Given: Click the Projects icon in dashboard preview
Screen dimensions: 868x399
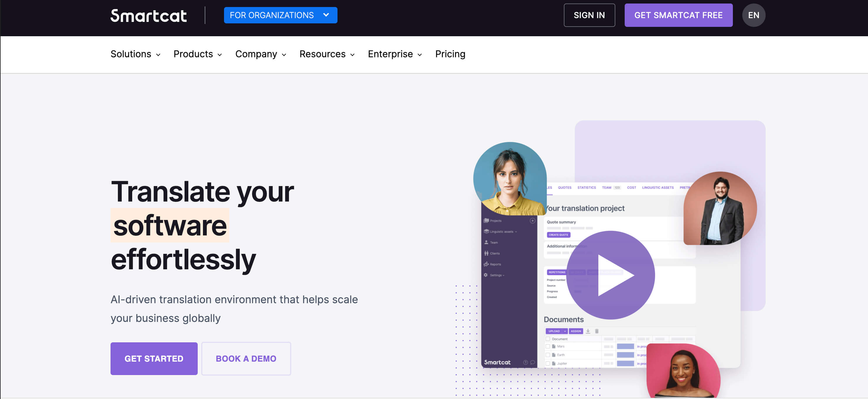Looking at the screenshot, I should tap(486, 221).
